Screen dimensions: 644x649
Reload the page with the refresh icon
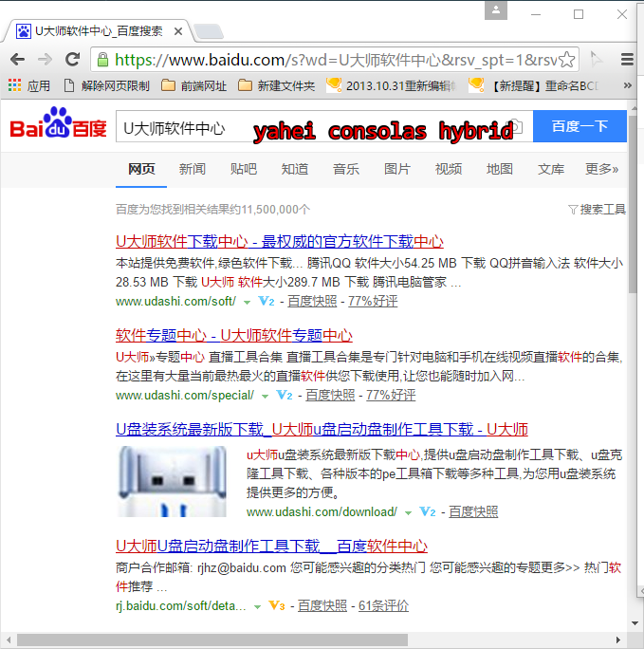72,59
